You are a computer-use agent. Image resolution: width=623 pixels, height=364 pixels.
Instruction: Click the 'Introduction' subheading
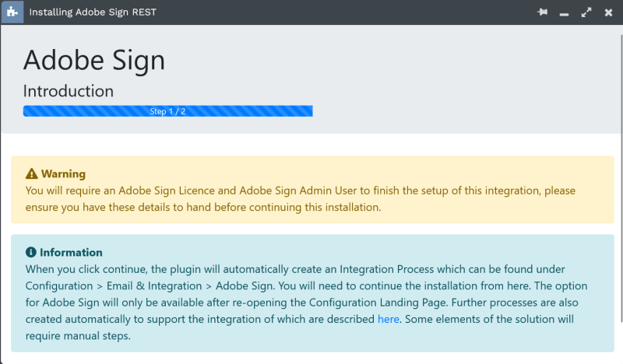pyautogui.click(x=69, y=91)
